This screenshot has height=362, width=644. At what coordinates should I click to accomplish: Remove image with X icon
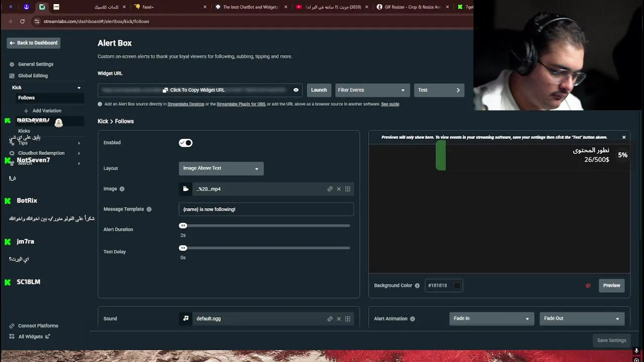339,189
